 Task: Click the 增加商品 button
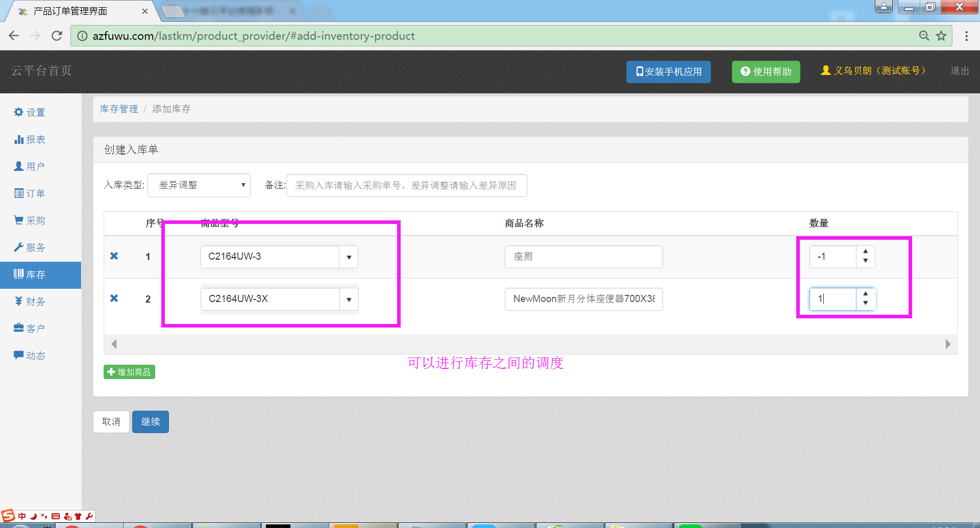pos(129,372)
